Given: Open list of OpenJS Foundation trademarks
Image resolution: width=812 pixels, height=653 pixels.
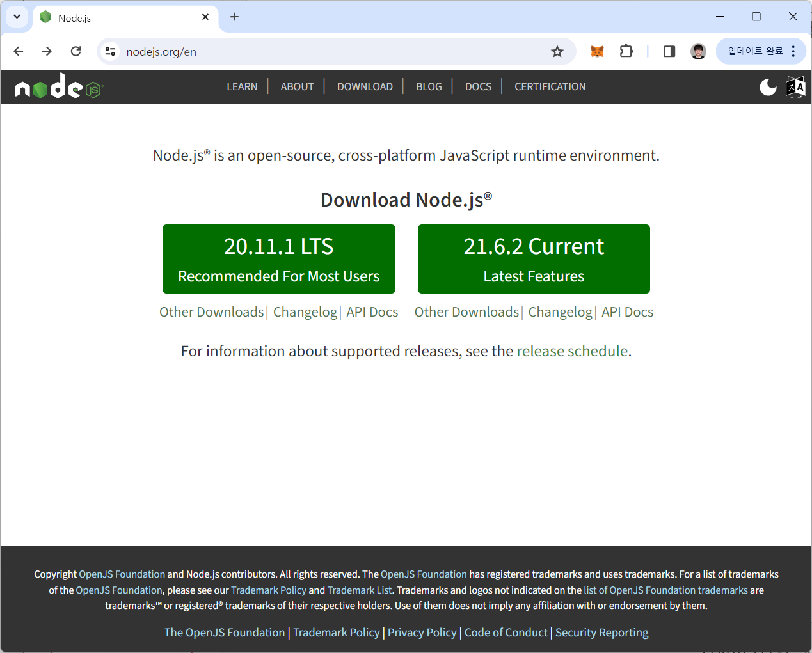Looking at the screenshot, I should [x=665, y=590].
